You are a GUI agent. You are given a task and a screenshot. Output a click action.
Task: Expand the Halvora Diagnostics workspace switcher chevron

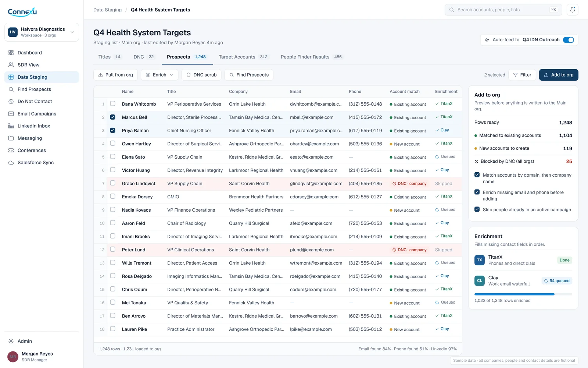point(72,32)
